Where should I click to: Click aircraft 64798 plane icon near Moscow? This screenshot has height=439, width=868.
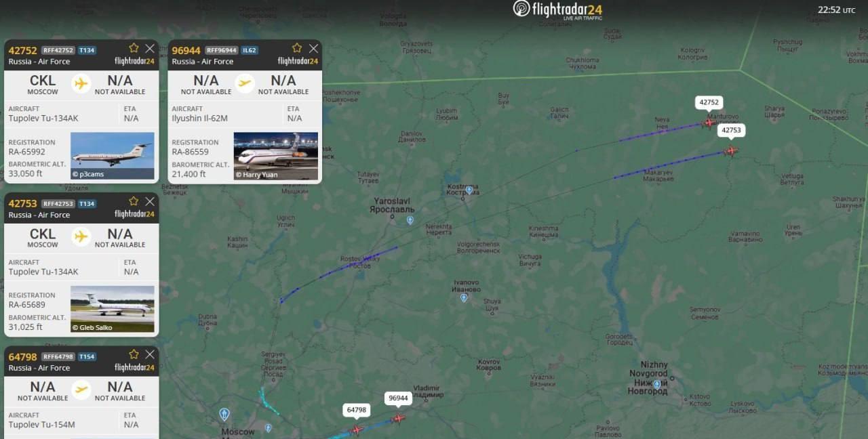(357, 430)
